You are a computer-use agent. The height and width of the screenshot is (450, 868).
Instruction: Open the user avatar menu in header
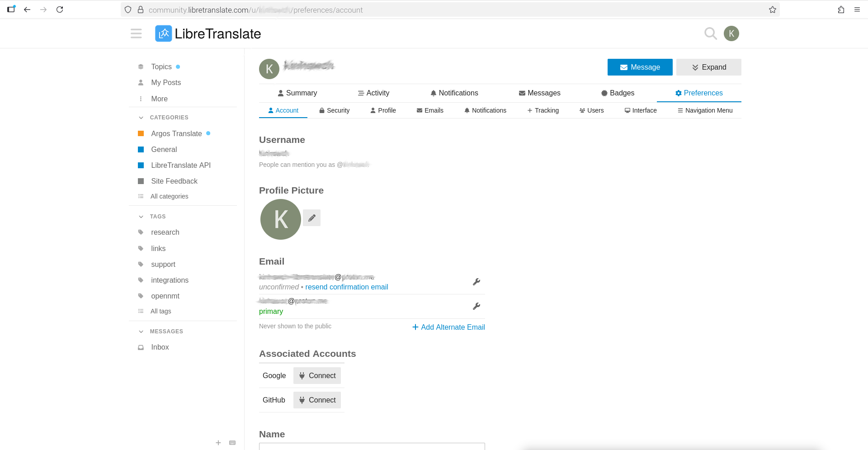pos(731,33)
